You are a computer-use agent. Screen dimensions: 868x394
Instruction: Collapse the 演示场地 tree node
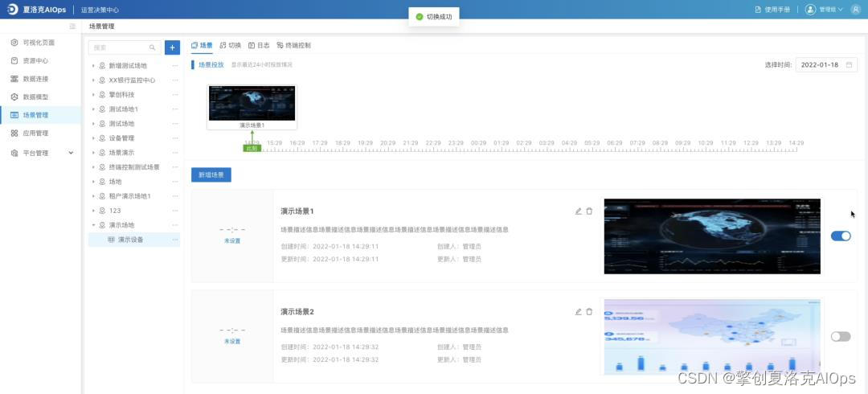pos(93,225)
